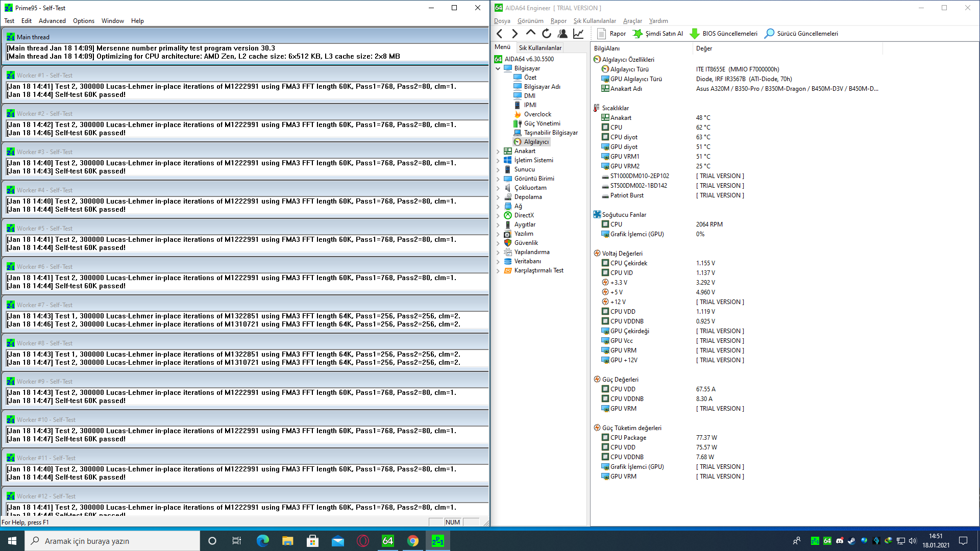Screen dimensions: 980x551
Task: Click Sürücü Güncellemeleri magnifier icon
Action: click(x=769, y=34)
